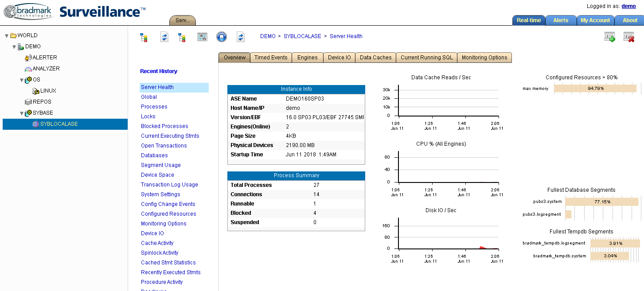Collapse the WORLD tree node

[x=7, y=36]
